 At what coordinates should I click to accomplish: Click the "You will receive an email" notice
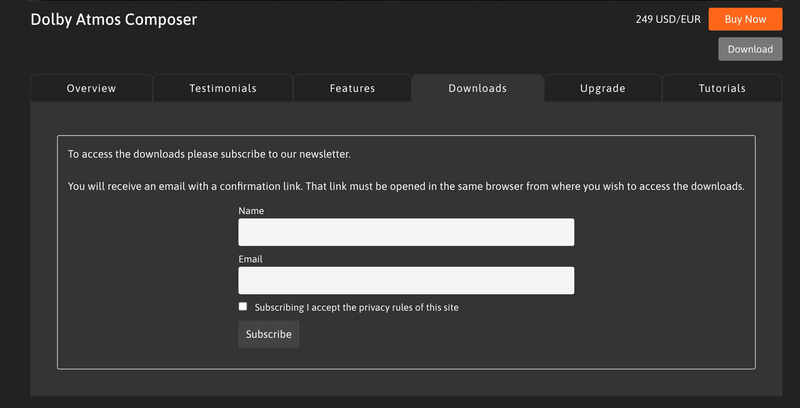pyautogui.click(x=405, y=186)
